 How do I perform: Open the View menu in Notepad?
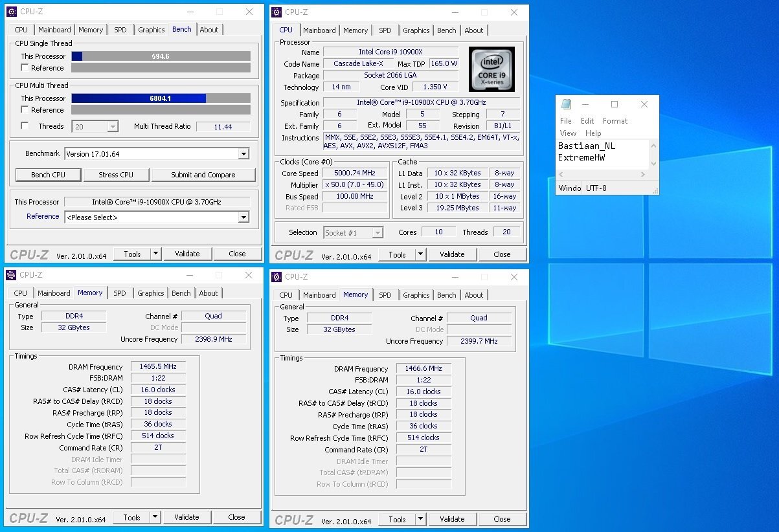point(568,133)
